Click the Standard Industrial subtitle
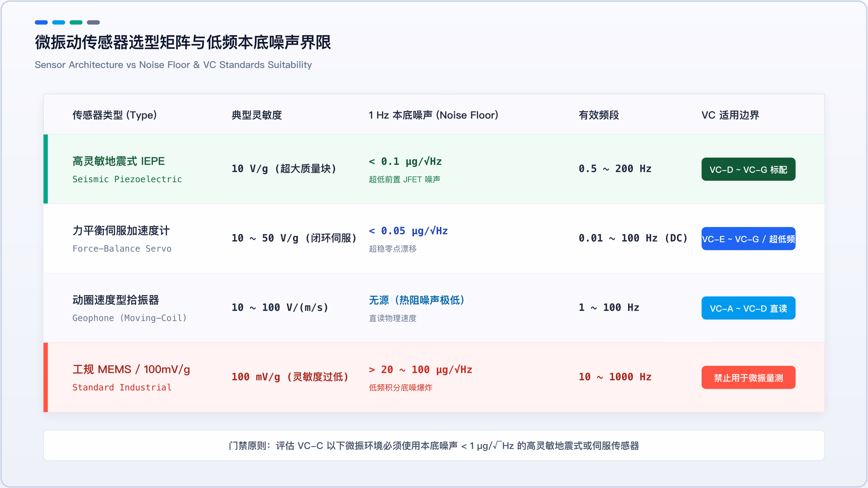The height and width of the screenshot is (488, 868). click(122, 387)
